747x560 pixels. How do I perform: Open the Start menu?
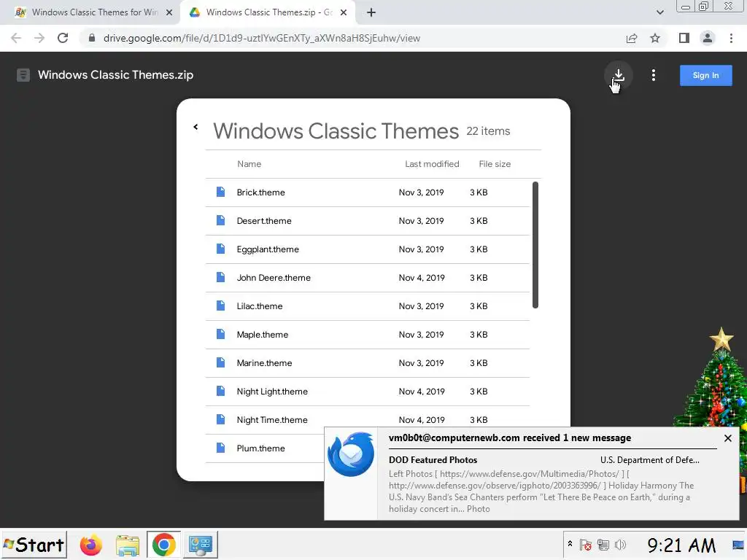[x=34, y=545]
